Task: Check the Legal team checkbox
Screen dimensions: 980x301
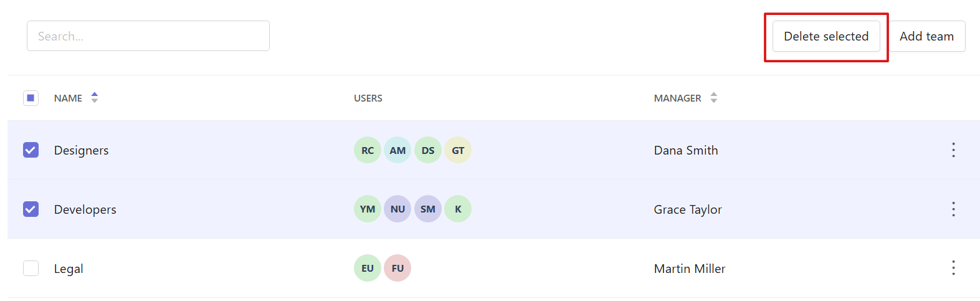Action: [x=31, y=268]
